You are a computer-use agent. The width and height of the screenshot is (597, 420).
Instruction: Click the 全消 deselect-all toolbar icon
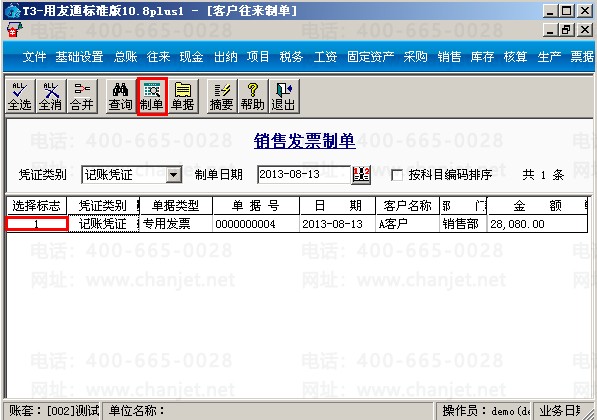[x=51, y=96]
